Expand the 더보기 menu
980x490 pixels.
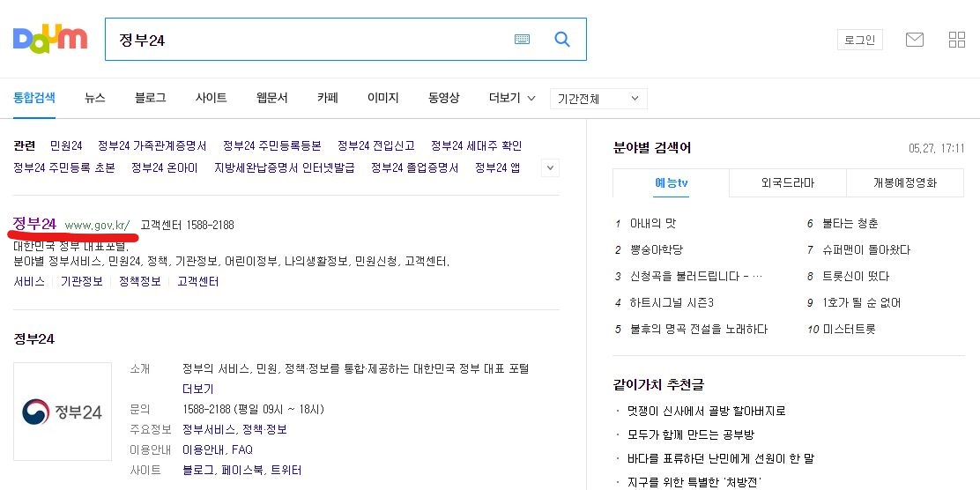tap(512, 98)
